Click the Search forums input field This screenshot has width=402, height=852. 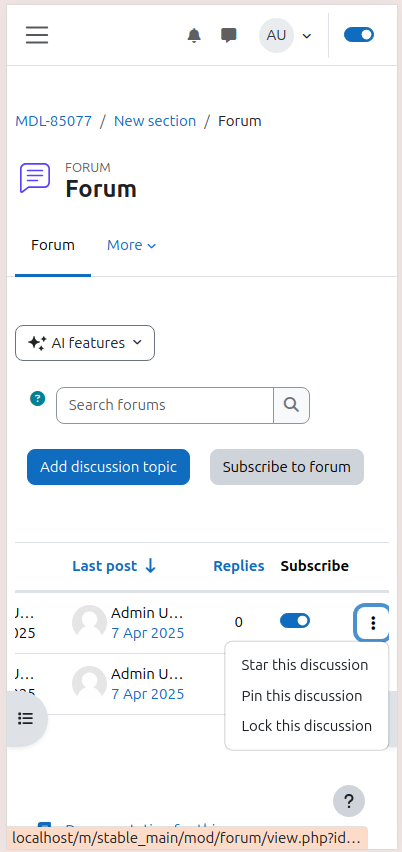(x=165, y=405)
